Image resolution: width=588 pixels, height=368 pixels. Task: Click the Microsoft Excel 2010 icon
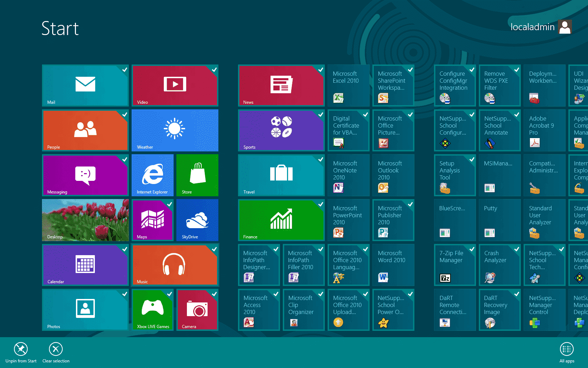pos(338,98)
